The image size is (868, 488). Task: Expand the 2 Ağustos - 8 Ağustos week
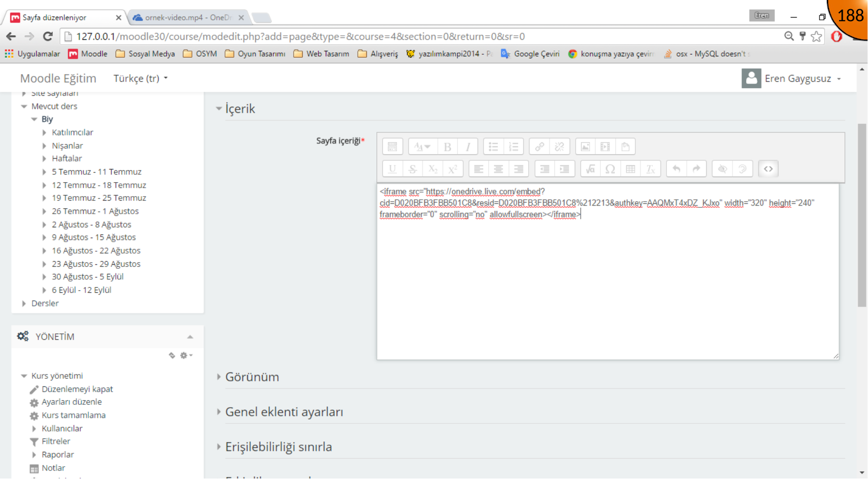44,225
